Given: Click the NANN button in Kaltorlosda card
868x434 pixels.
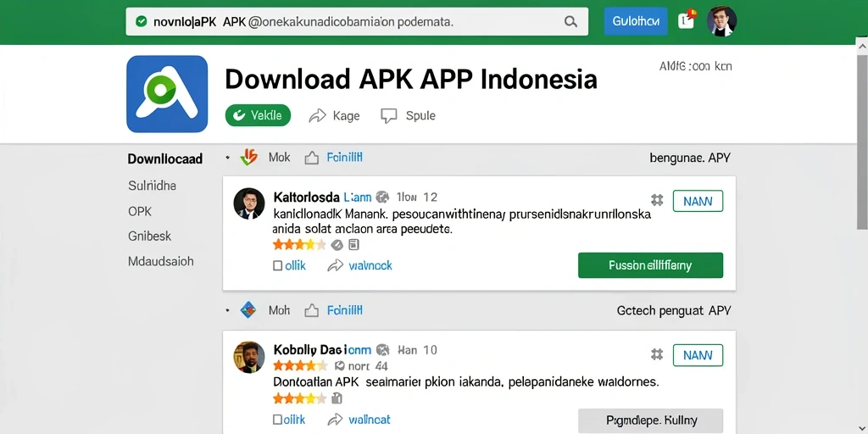Looking at the screenshot, I should tap(698, 202).
